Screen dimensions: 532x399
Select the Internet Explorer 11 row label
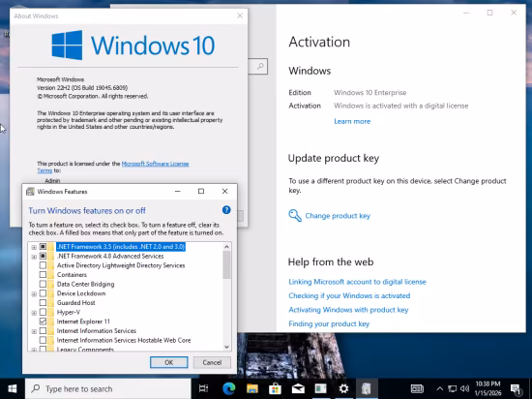click(83, 322)
